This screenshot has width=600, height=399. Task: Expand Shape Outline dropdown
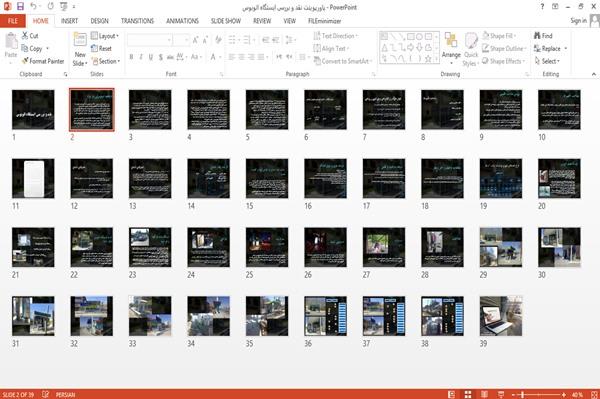504,48
